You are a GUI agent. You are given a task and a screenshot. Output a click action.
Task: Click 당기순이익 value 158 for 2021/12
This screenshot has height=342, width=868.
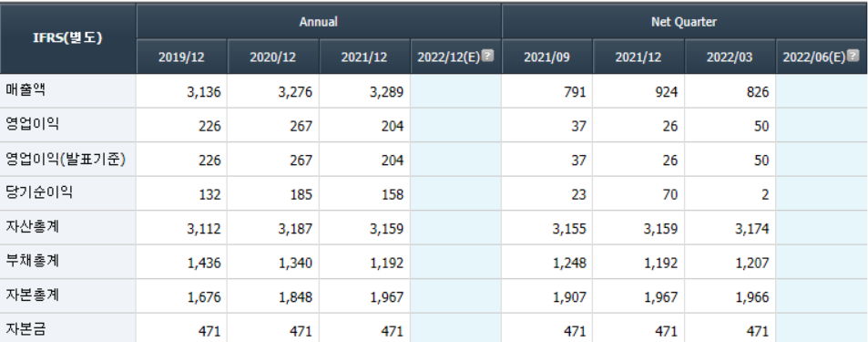[392, 195]
